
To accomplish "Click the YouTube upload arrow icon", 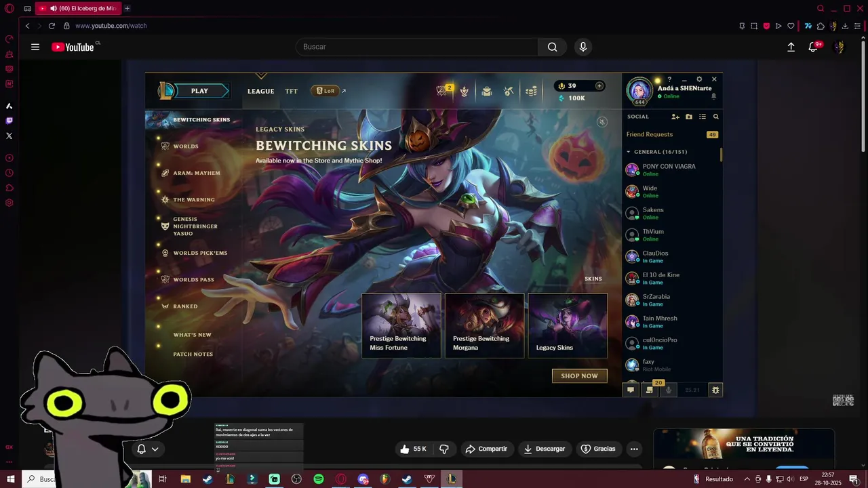I will (x=791, y=47).
